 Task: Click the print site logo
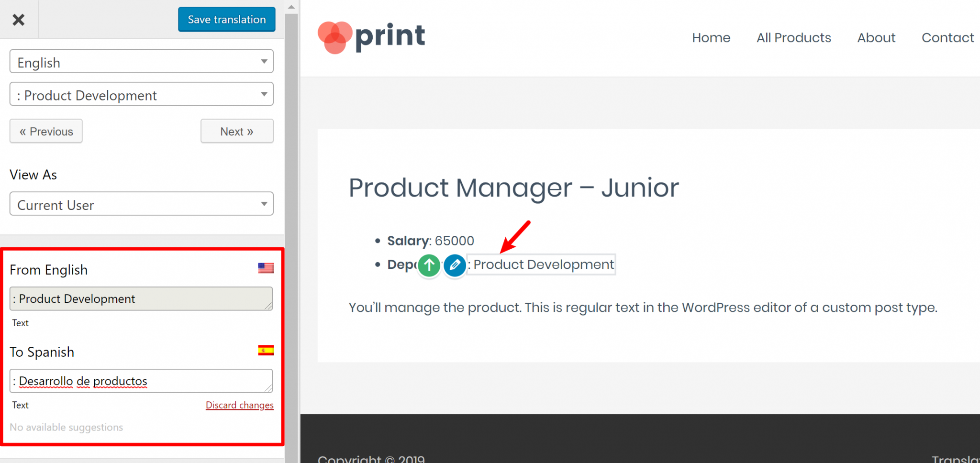371,37
